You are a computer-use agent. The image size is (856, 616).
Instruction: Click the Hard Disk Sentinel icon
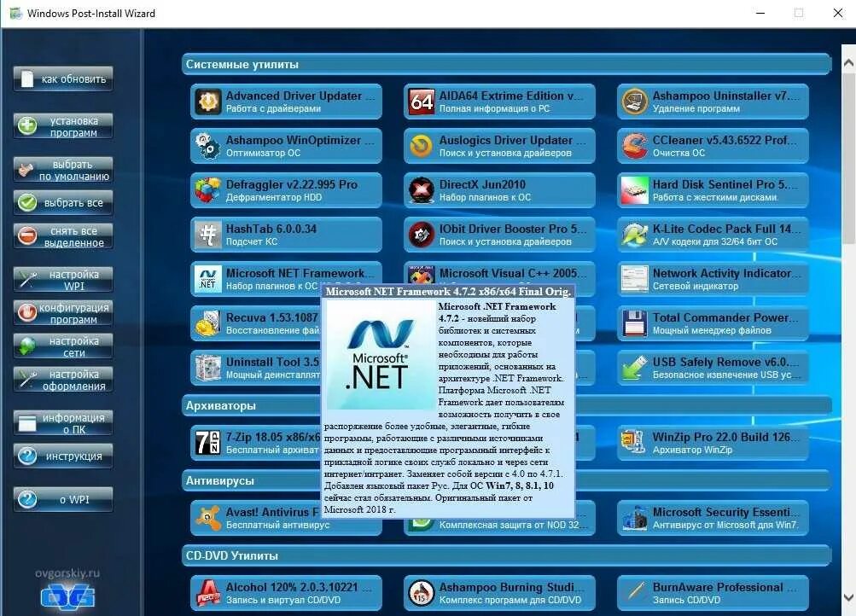click(634, 190)
